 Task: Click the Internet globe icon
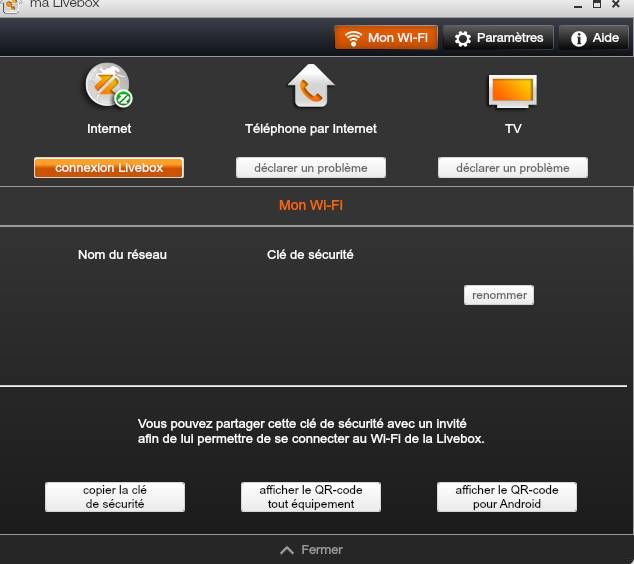click(109, 85)
